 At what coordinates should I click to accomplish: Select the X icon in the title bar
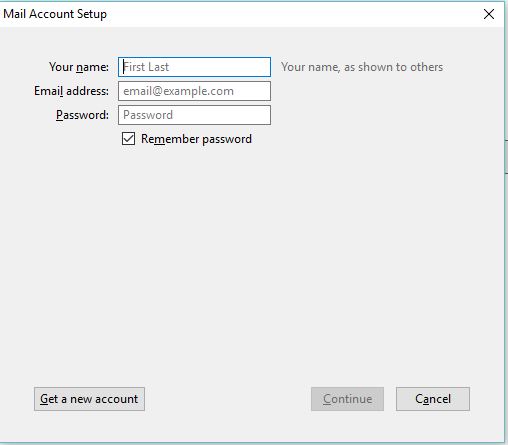(x=489, y=14)
